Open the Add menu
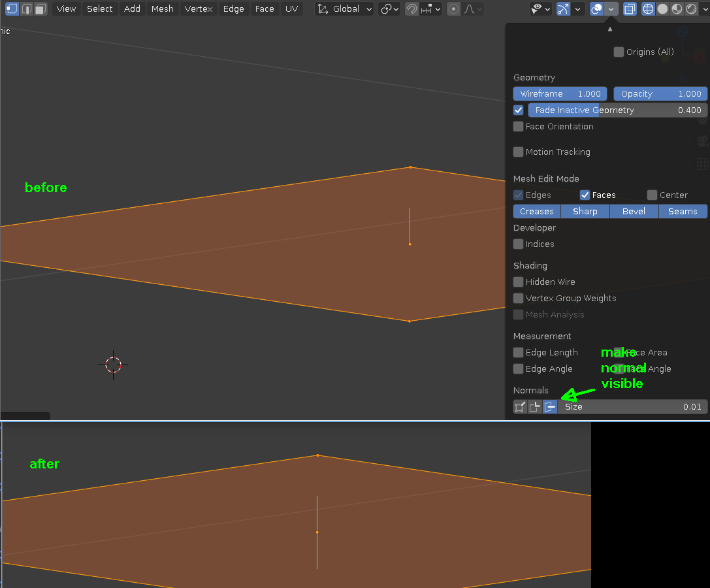Screen dimensions: 710x588 click(x=132, y=8)
